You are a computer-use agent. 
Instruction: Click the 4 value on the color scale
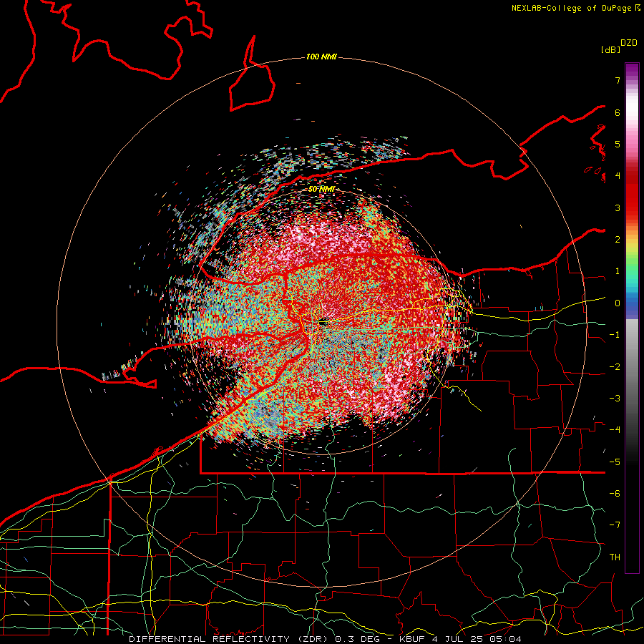coord(618,176)
